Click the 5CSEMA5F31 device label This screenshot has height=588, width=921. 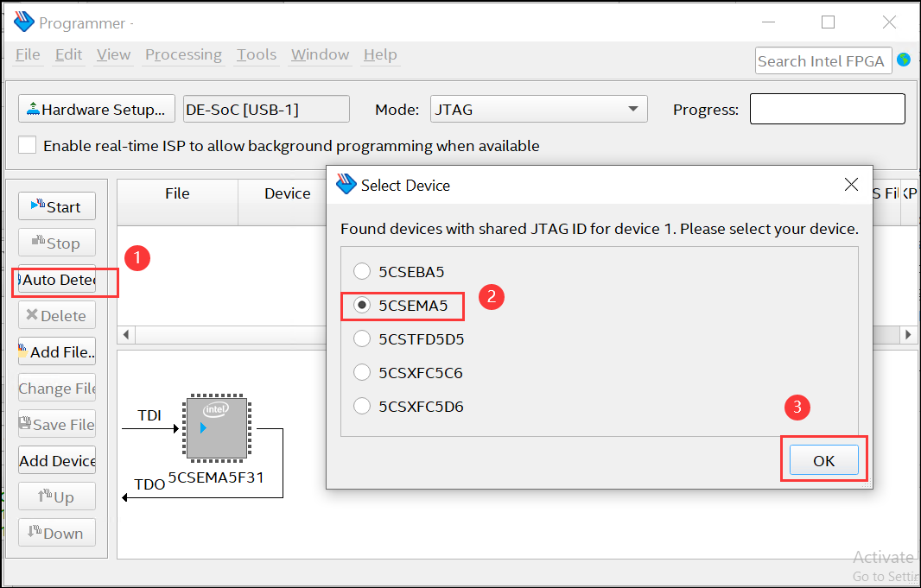(x=216, y=477)
